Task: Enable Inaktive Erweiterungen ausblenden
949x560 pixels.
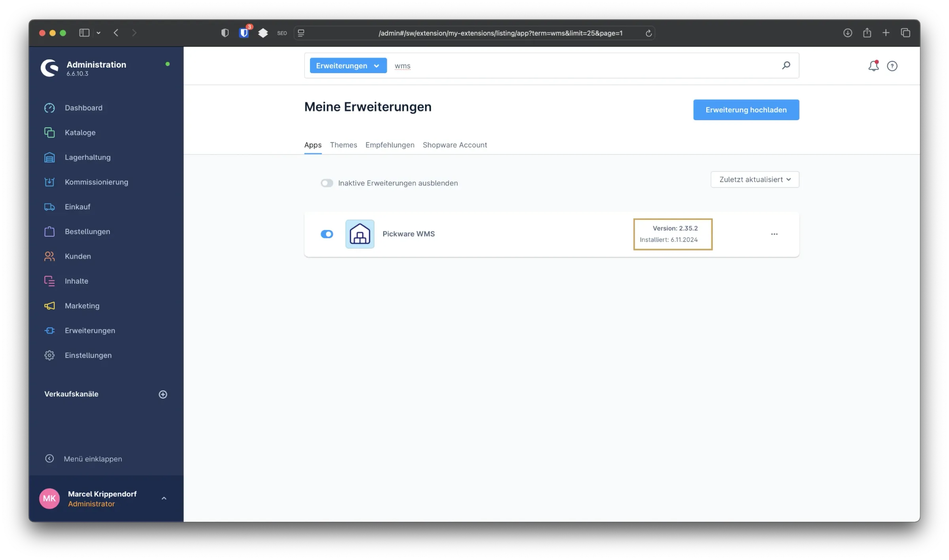Action: tap(327, 183)
